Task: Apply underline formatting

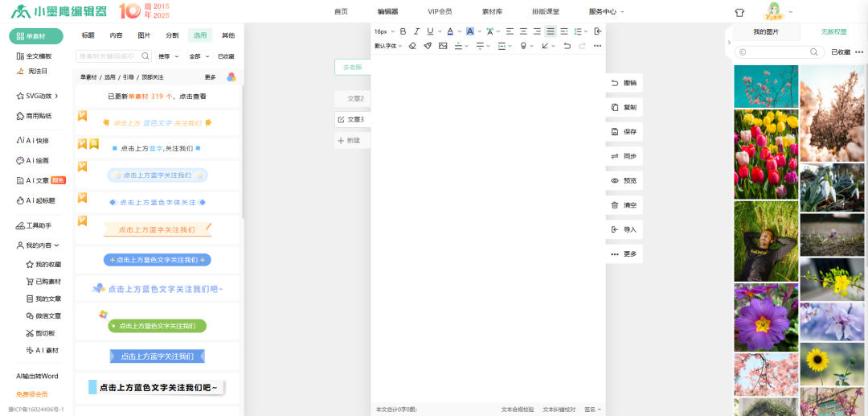Action: [x=430, y=31]
